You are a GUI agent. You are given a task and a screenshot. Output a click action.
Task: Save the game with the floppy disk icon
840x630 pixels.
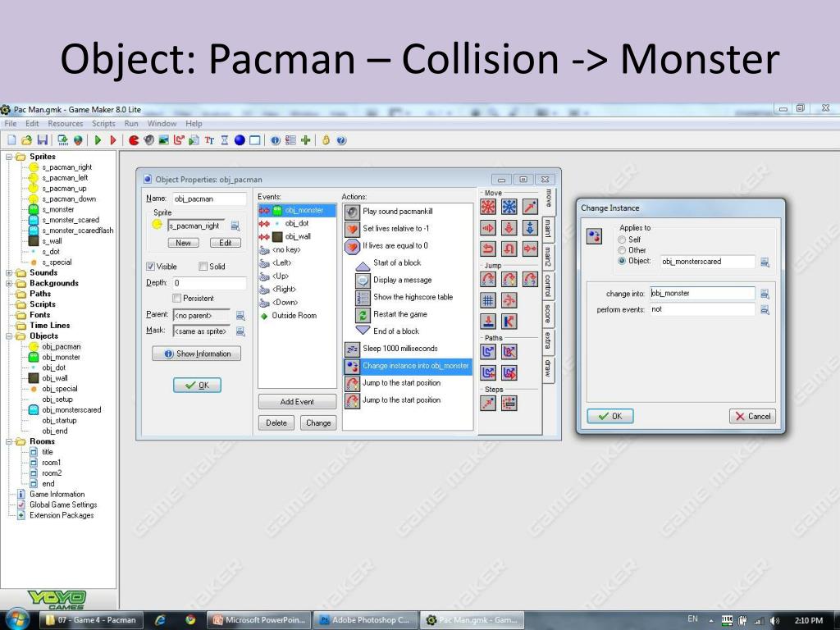coord(43,140)
